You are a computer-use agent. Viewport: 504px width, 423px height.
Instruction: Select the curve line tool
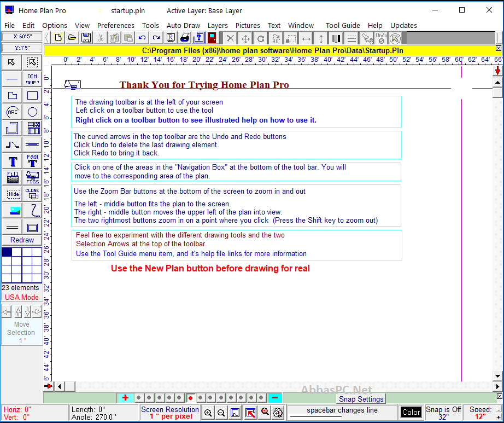[x=12, y=145]
